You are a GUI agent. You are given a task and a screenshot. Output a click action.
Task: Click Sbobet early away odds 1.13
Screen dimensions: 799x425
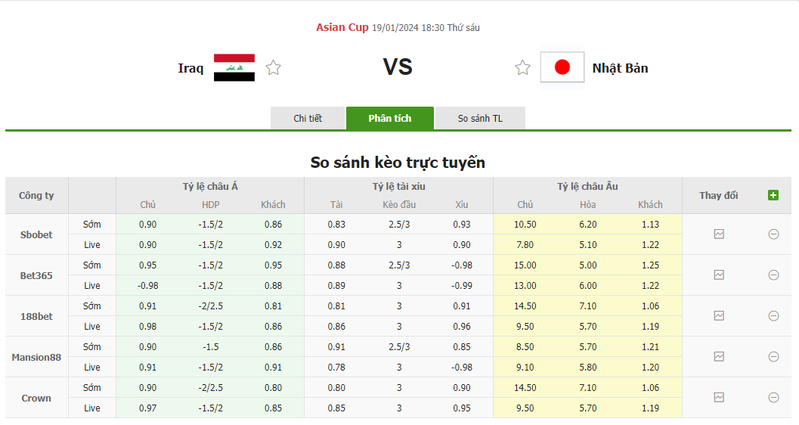point(650,224)
